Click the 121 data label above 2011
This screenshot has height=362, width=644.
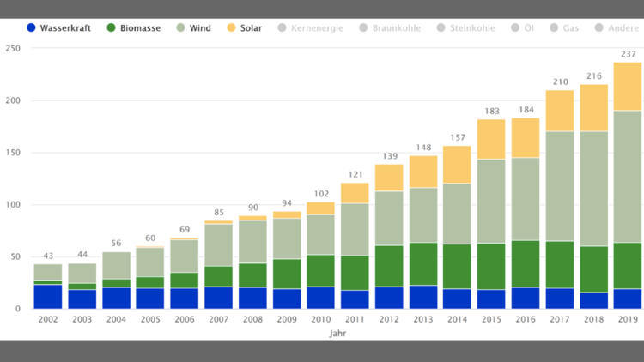pos(355,174)
